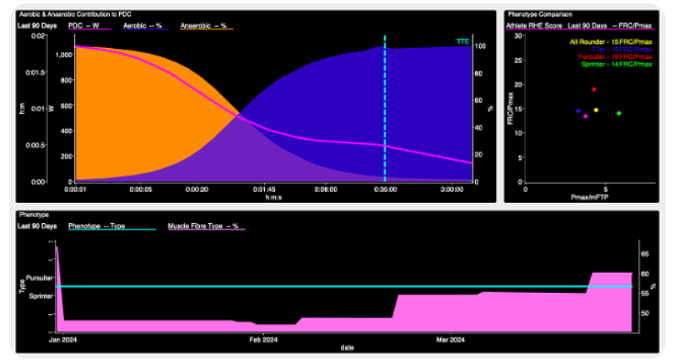
Task: Click the '3:00:00' time axis label
Action: [452, 189]
